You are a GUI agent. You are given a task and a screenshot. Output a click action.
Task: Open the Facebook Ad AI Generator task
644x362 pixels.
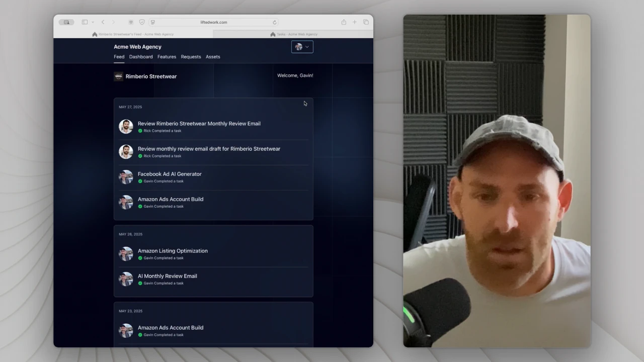(x=170, y=174)
